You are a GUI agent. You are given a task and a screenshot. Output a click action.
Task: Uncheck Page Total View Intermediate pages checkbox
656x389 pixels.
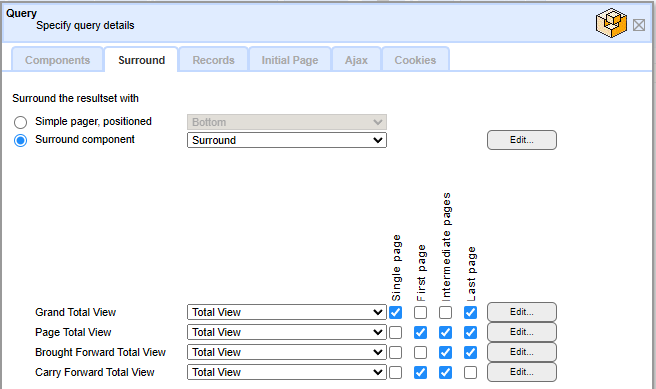(x=446, y=333)
